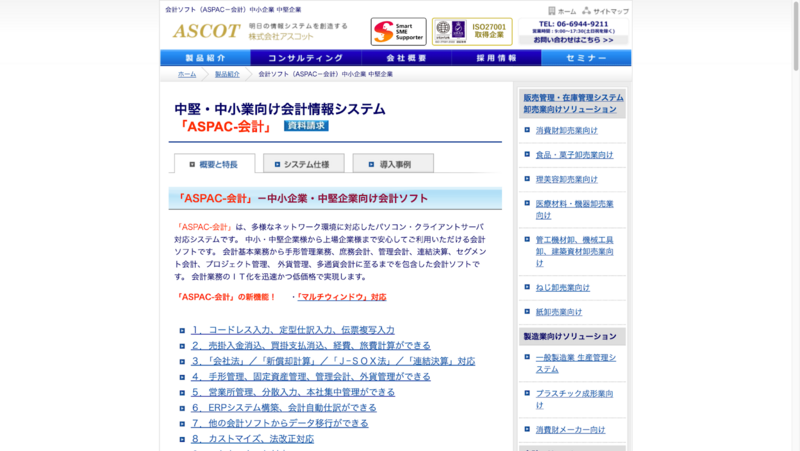Click the 資料請求 button

tap(306, 126)
